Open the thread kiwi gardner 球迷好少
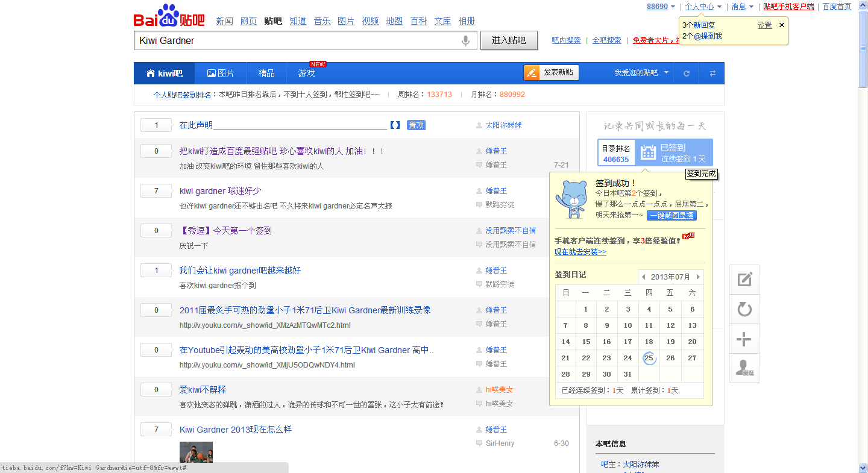This screenshot has width=868, height=473. (x=221, y=191)
